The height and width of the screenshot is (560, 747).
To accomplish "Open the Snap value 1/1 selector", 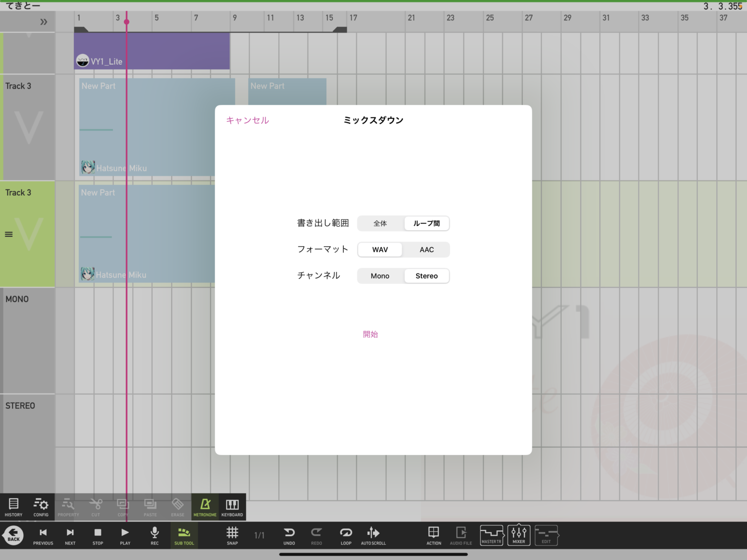I will click(x=259, y=535).
